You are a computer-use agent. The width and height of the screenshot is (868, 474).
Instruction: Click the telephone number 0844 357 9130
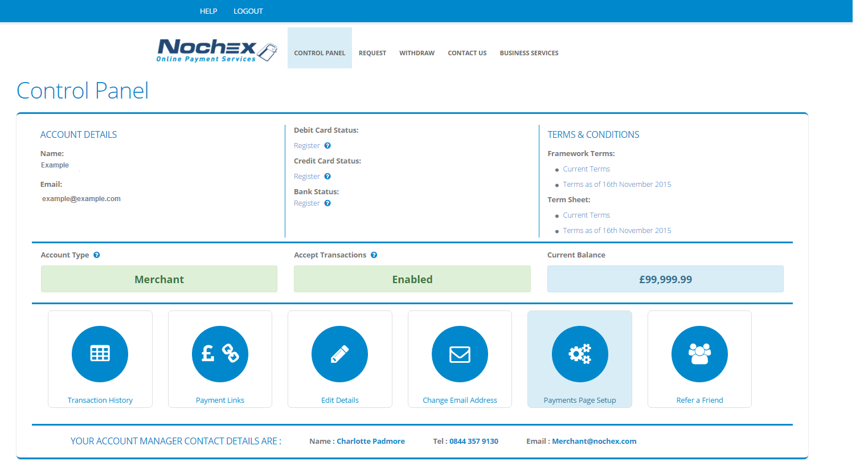[x=474, y=442]
